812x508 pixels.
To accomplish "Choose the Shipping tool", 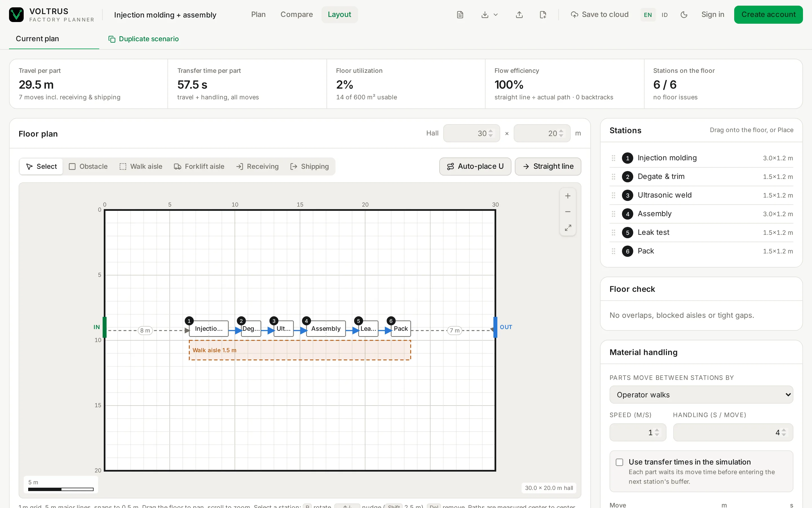I will click(309, 167).
